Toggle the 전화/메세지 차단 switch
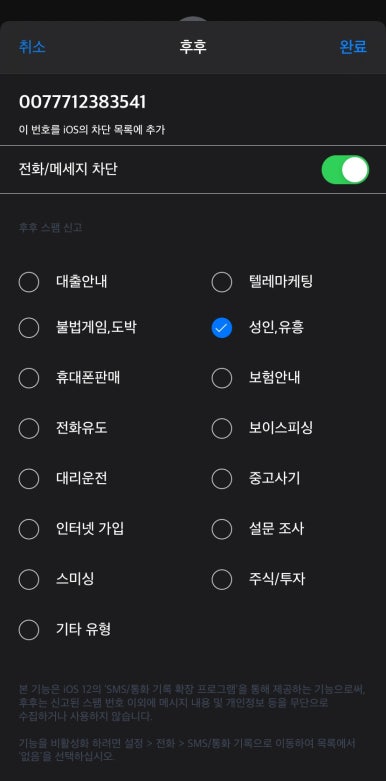This screenshot has height=781, width=386. click(x=345, y=169)
